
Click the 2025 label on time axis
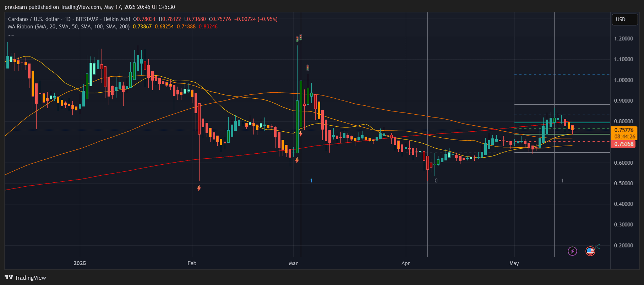[x=80, y=263]
